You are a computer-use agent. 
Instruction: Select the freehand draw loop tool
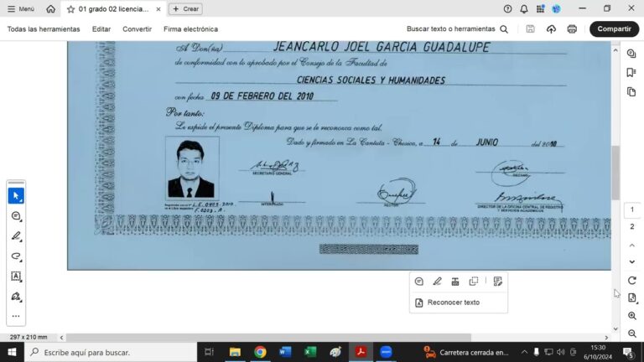(16, 256)
